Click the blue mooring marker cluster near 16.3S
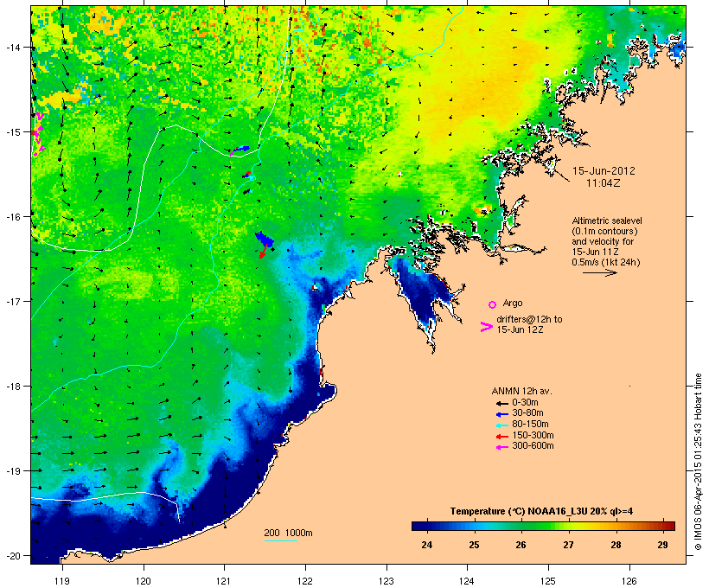Viewport: 709px width, 588px height. (264, 239)
